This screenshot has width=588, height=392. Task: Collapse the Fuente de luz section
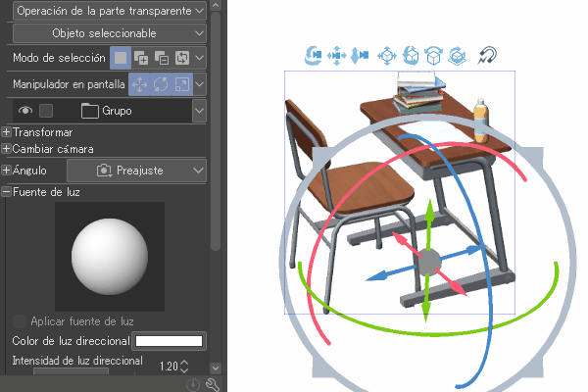pos(6,192)
